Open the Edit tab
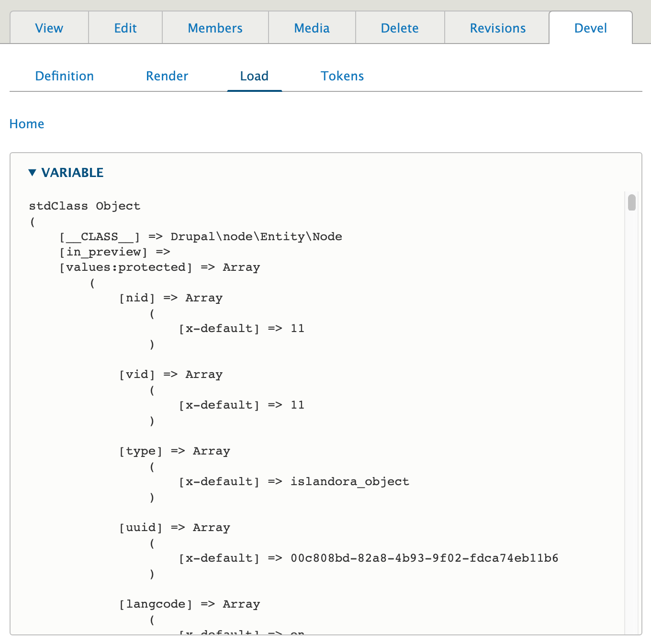651x644 pixels. point(125,28)
